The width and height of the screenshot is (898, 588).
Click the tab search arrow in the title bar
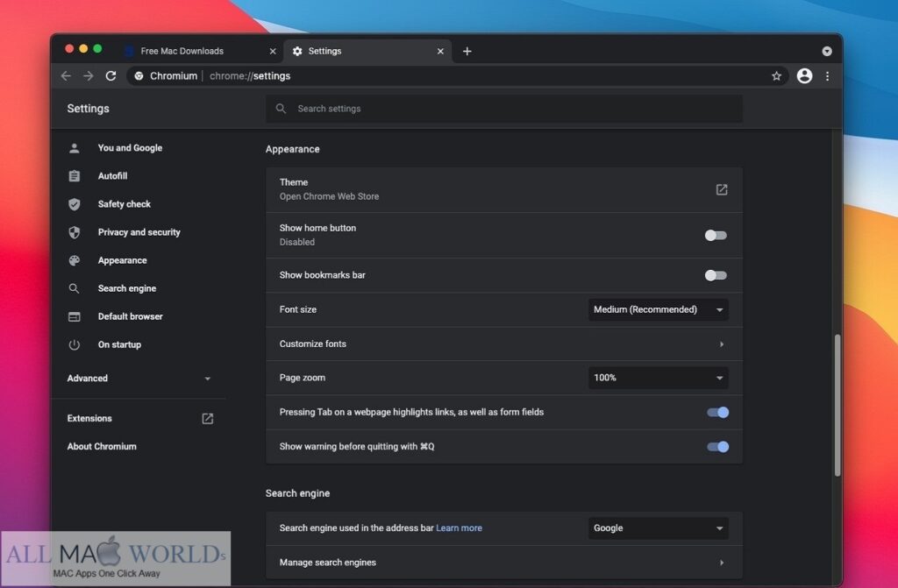[x=826, y=51]
